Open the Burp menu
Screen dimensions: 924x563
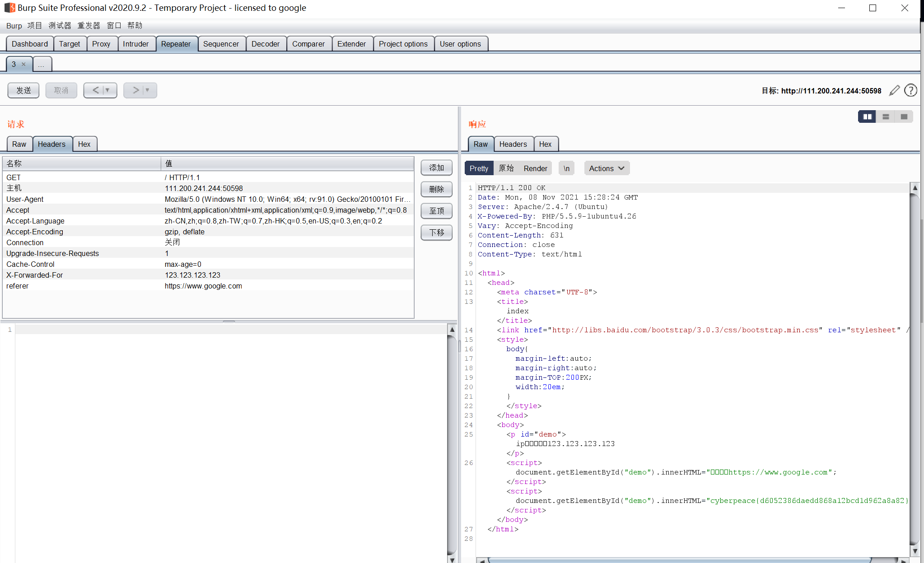pyautogui.click(x=14, y=26)
